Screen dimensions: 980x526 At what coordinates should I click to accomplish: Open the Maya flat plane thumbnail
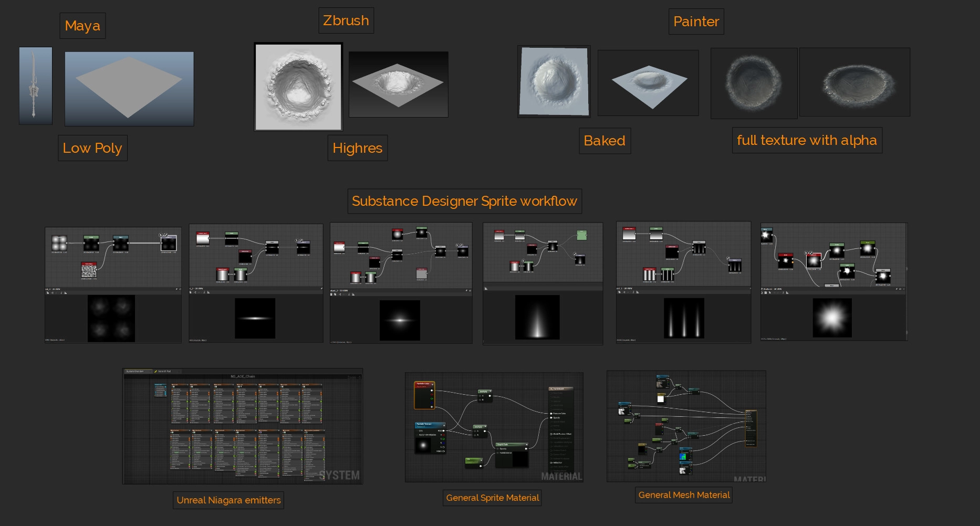(129, 88)
